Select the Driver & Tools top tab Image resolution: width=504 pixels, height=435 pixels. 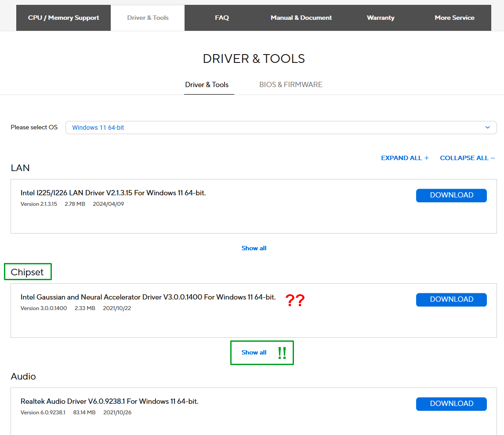tap(148, 18)
